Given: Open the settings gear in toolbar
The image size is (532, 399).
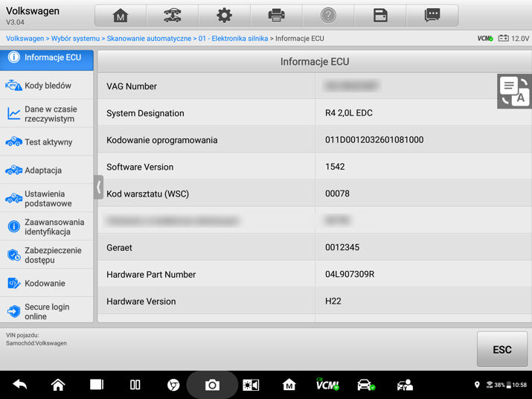Looking at the screenshot, I should [x=224, y=16].
